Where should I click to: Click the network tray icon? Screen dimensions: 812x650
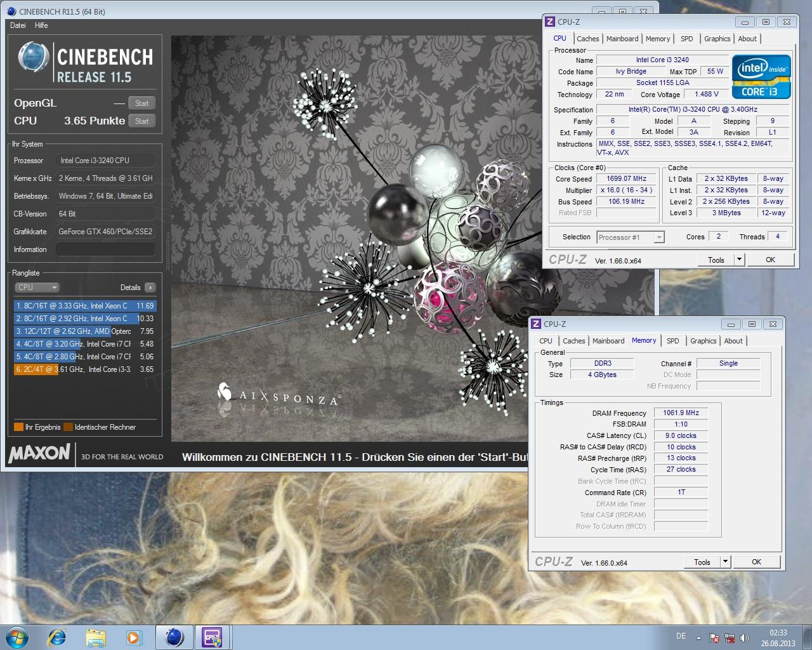[730, 638]
